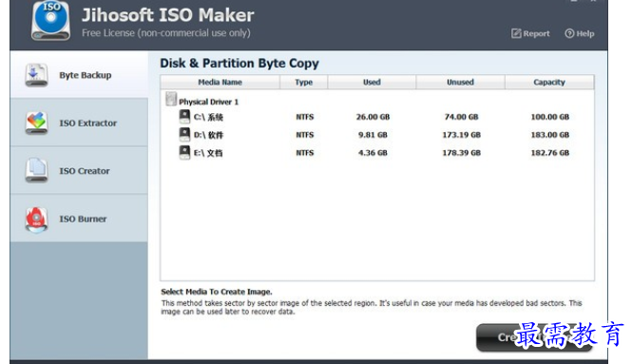Screen dimensions: 632x364
Task: Click the ISO Extractor icon
Action: (36, 123)
